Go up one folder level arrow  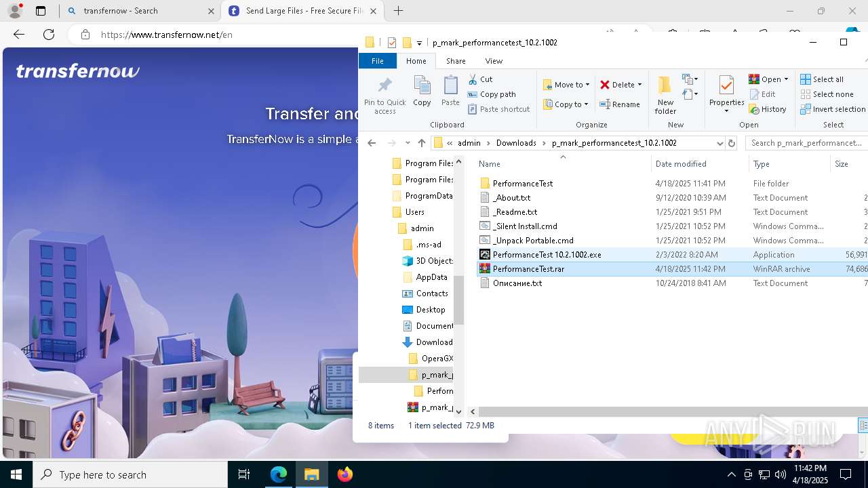pos(421,143)
